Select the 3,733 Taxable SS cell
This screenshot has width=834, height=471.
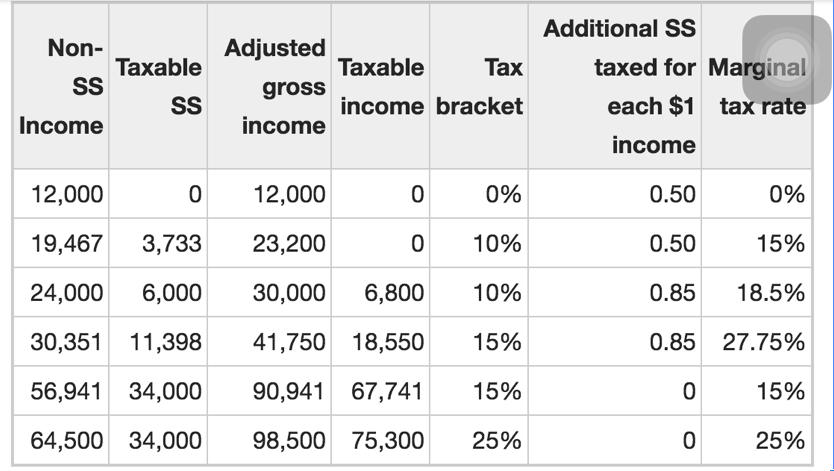pos(158,243)
